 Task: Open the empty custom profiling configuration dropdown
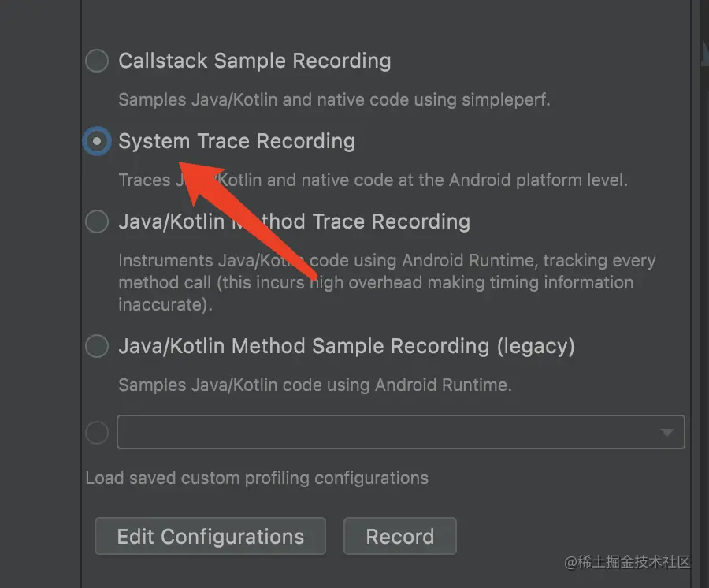click(x=386, y=433)
